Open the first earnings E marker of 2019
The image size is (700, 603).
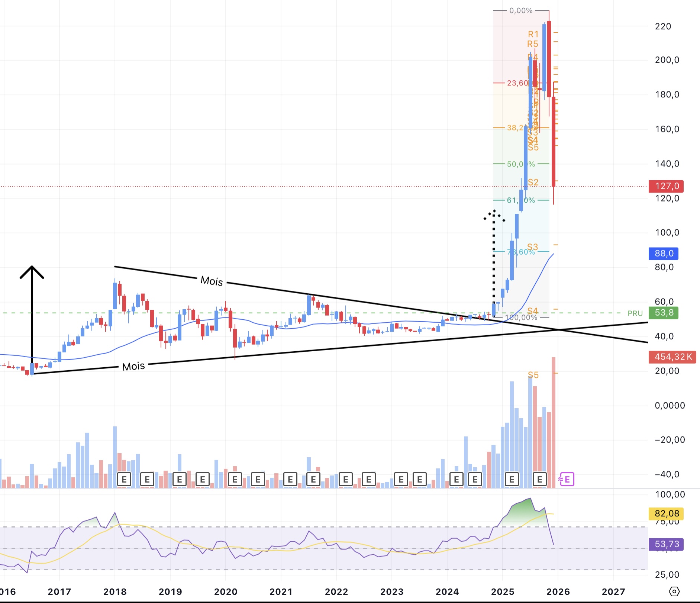180,479
